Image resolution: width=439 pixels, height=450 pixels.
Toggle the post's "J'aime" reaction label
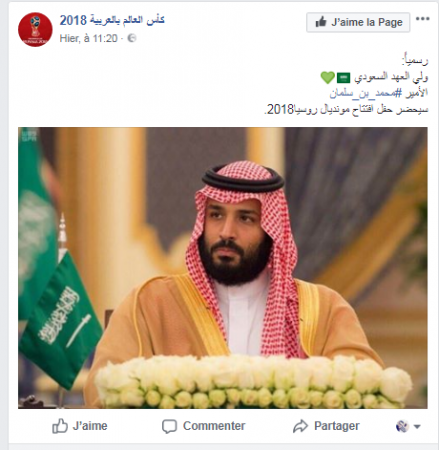(90, 426)
